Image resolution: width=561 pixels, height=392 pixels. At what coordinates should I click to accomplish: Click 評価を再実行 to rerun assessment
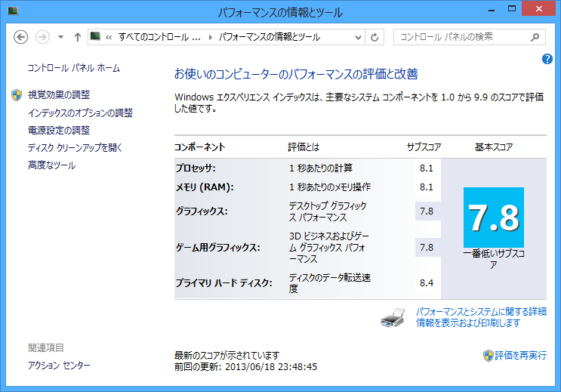(x=520, y=356)
